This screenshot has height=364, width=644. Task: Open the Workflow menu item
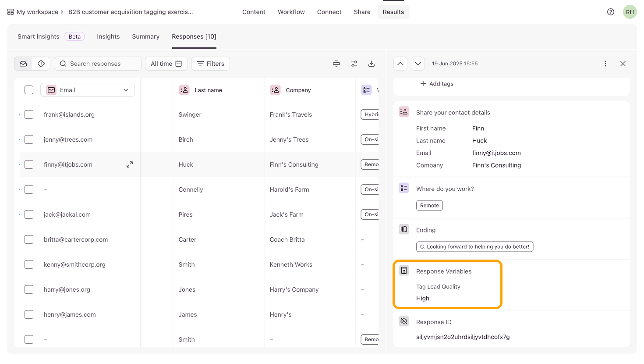(x=291, y=12)
